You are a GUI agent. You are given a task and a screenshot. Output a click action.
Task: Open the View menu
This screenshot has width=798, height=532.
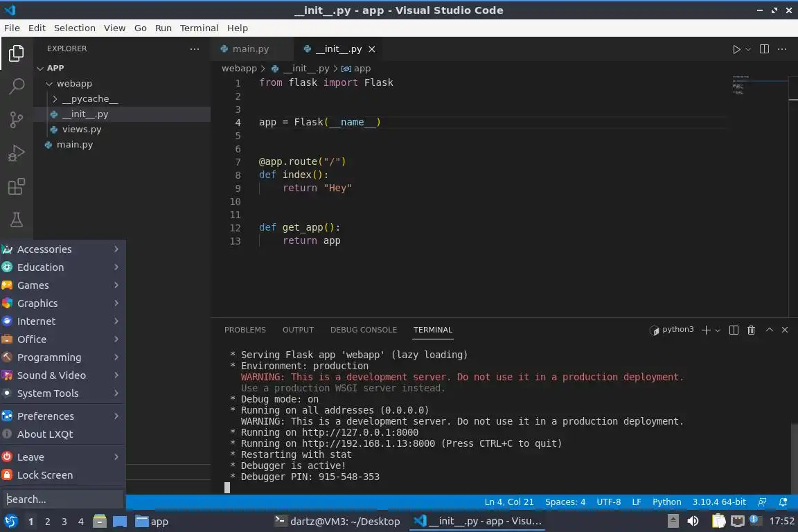click(114, 28)
